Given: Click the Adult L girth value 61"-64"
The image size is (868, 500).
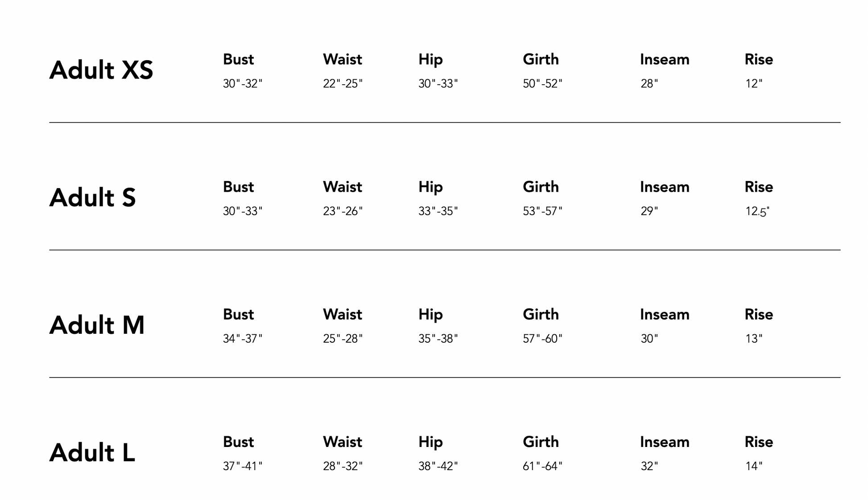Looking at the screenshot, I should tap(542, 466).
